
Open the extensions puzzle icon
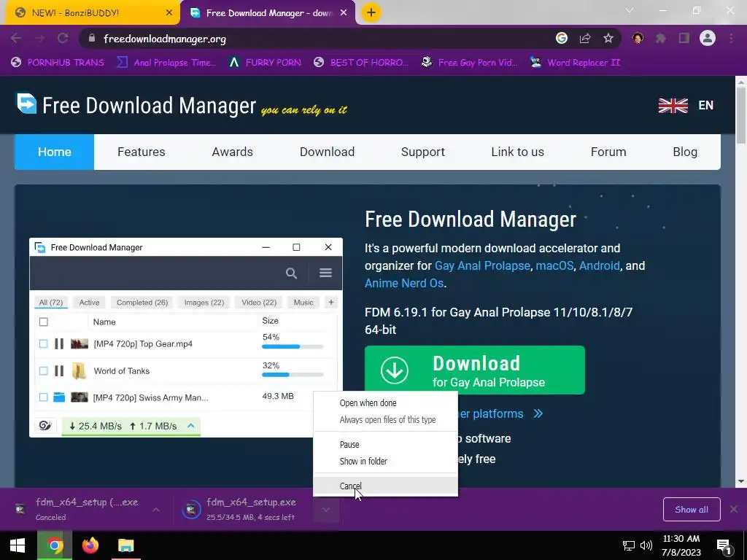[x=661, y=39]
